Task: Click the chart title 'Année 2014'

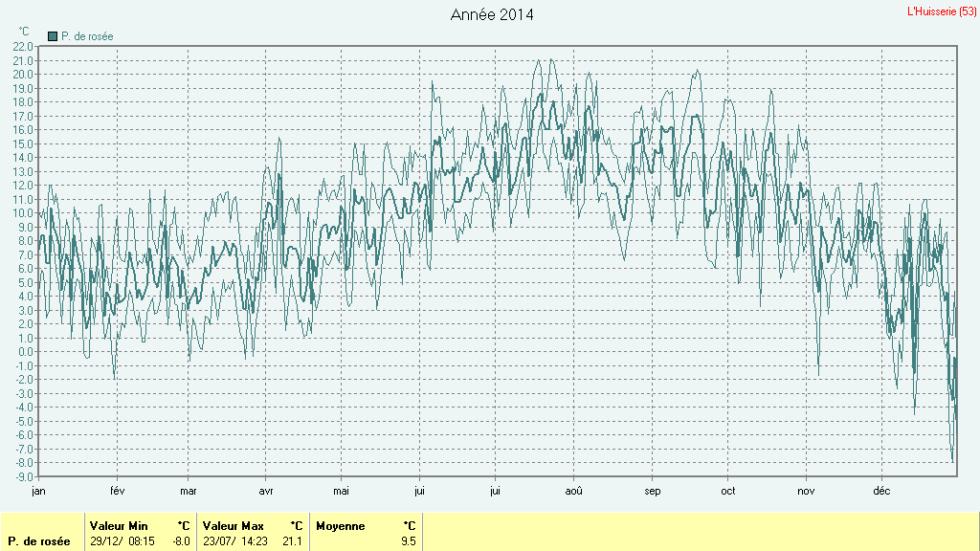Action: point(492,15)
